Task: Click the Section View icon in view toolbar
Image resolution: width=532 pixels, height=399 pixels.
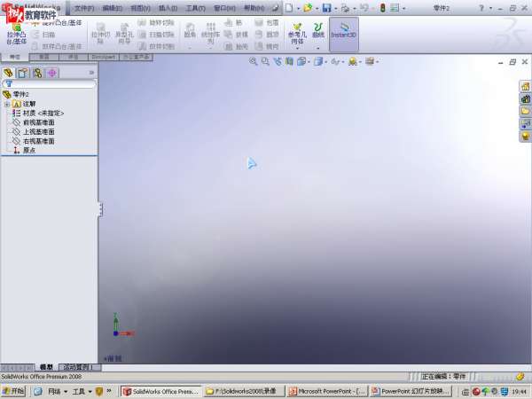Action: pyautogui.click(x=289, y=61)
